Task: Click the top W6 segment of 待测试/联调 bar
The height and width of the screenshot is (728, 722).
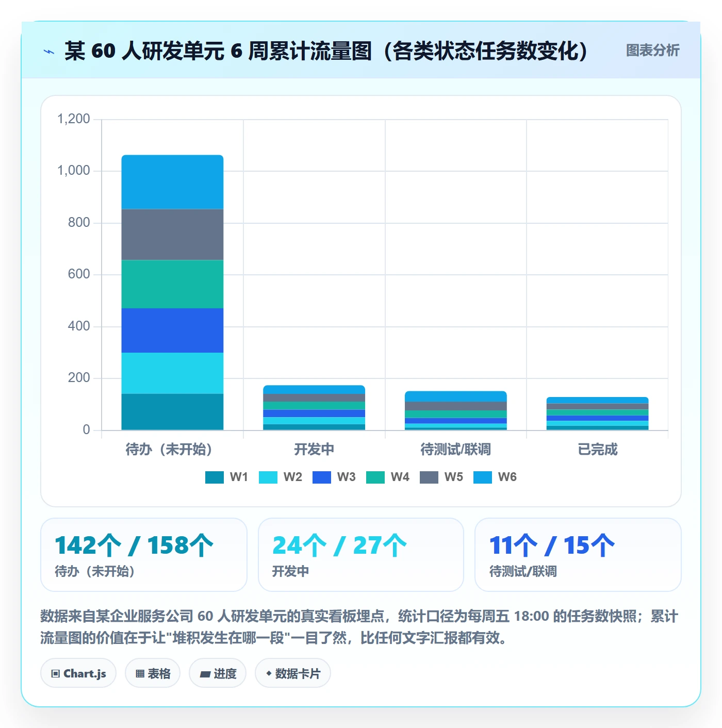Action: [x=456, y=396]
